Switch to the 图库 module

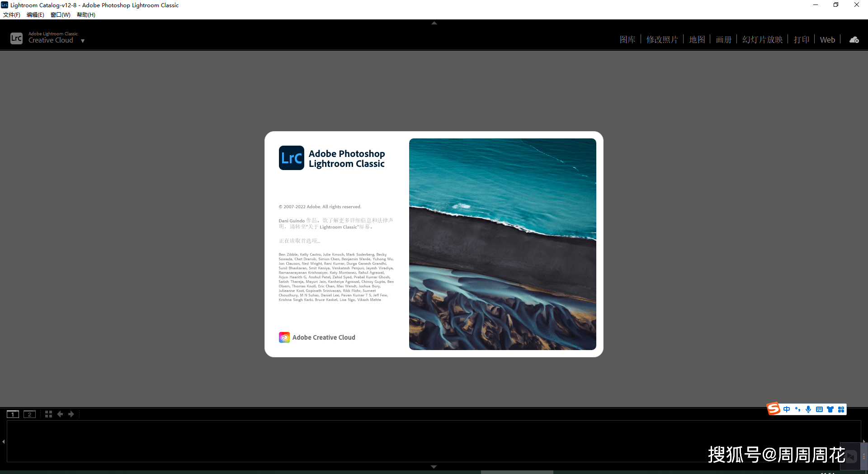pyautogui.click(x=627, y=40)
